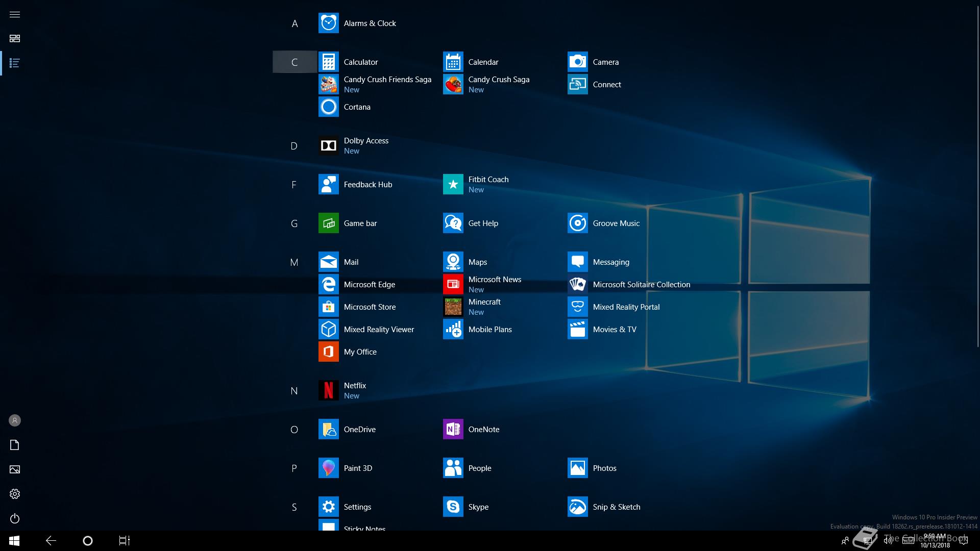The height and width of the screenshot is (551, 980).
Task: Launch Candy Crush Friends Saga icon
Action: click(328, 85)
